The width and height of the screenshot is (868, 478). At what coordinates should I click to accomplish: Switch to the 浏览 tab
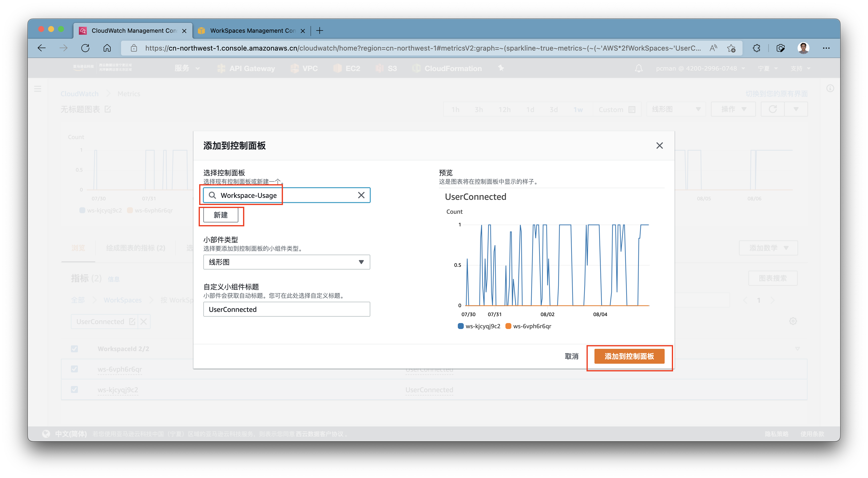[78, 248]
